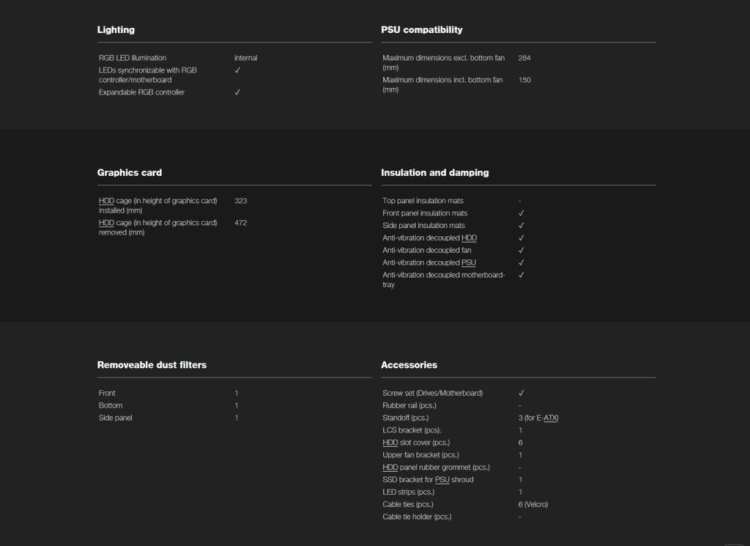750x546 pixels.
Task: Click the Screw set (Drives/Motherboard) checkmark
Action: pos(521,393)
